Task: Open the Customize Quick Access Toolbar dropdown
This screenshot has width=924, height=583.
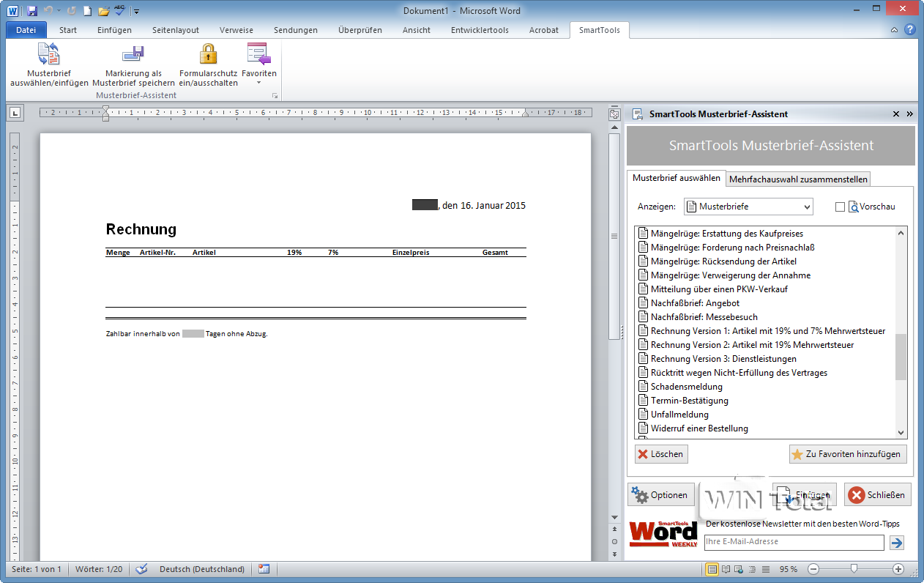Action: pos(136,12)
